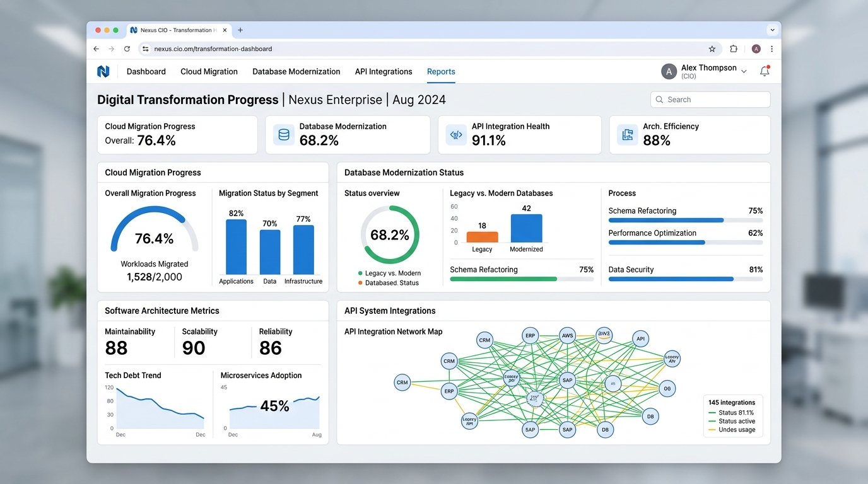Screen dimensions: 868x484
Task: Click the Reliability score "86"
Action: (x=271, y=348)
